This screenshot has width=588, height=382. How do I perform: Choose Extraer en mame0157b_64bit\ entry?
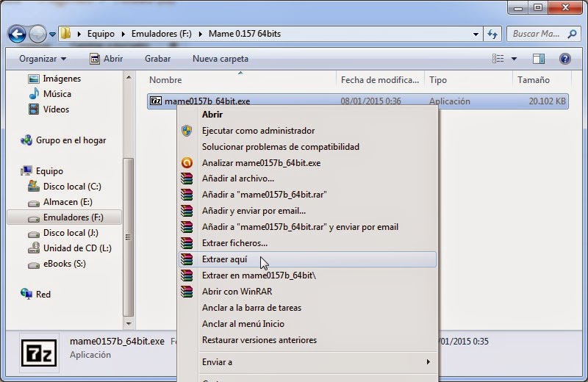point(307,275)
